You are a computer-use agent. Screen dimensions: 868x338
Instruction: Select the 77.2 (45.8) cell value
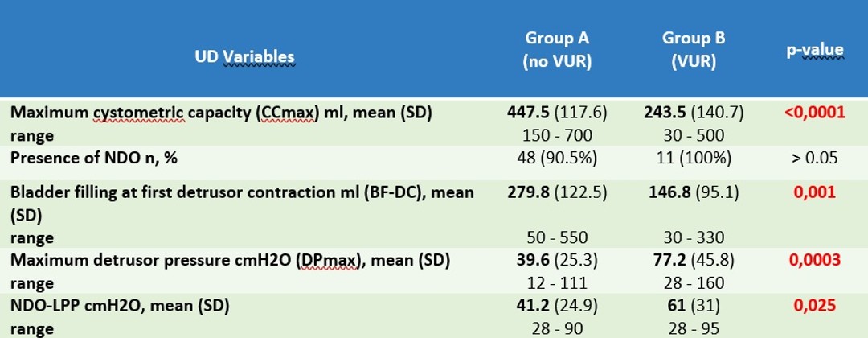point(694,259)
